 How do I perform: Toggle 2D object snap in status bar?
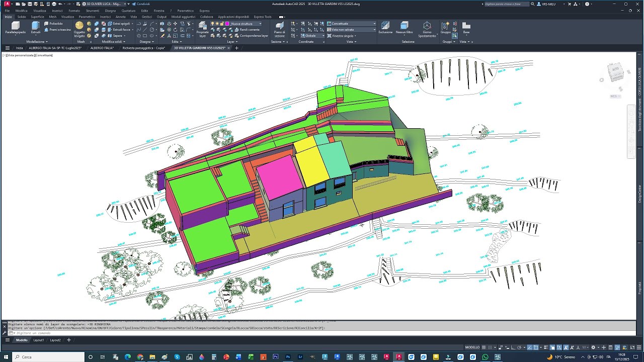(x=536, y=347)
